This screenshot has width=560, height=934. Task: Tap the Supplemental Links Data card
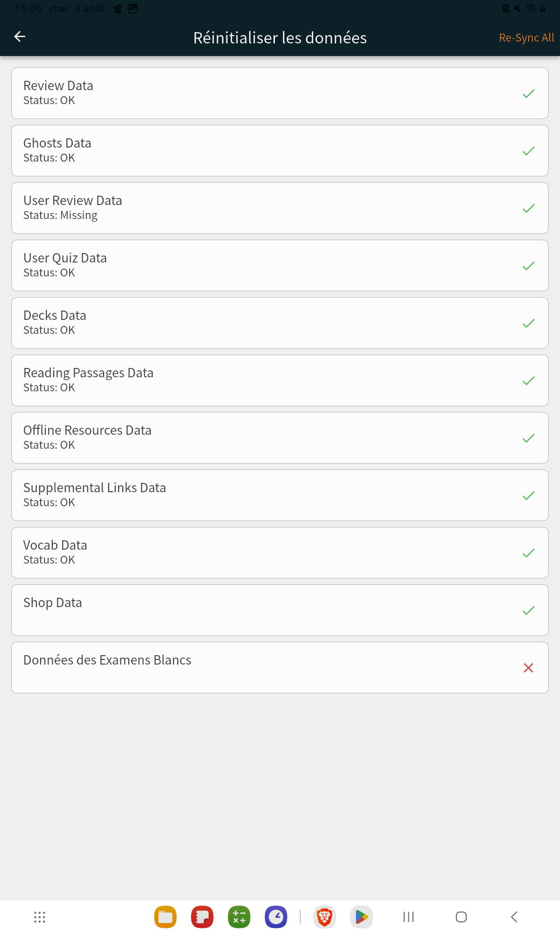(280, 495)
